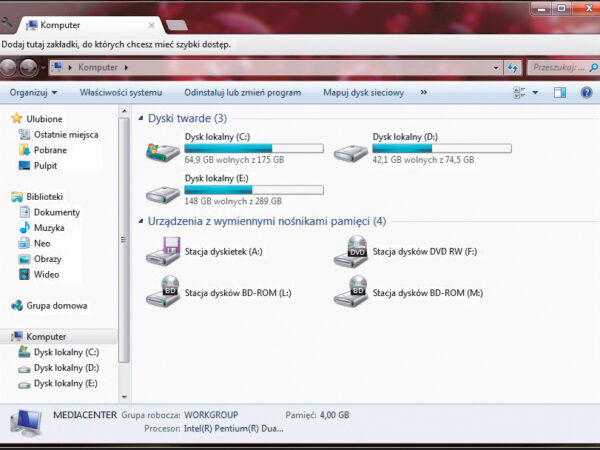The height and width of the screenshot is (450, 600).
Task: Open a new tab next to Komputer
Action: [x=175, y=24]
